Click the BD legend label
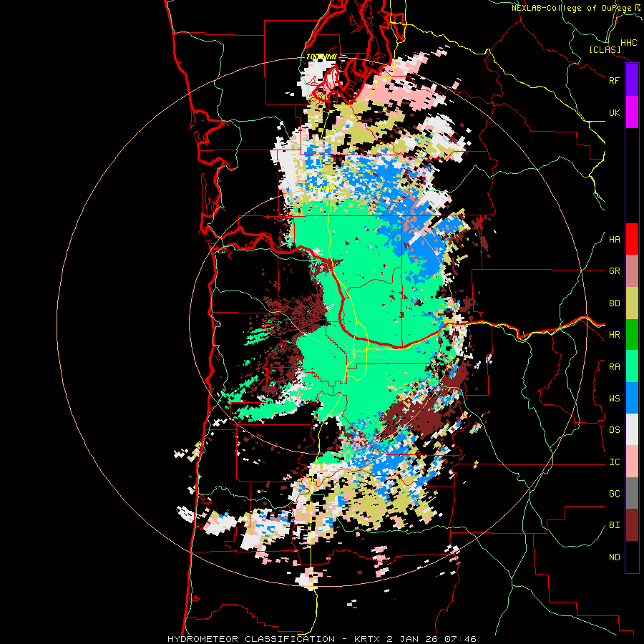 coord(614,303)
